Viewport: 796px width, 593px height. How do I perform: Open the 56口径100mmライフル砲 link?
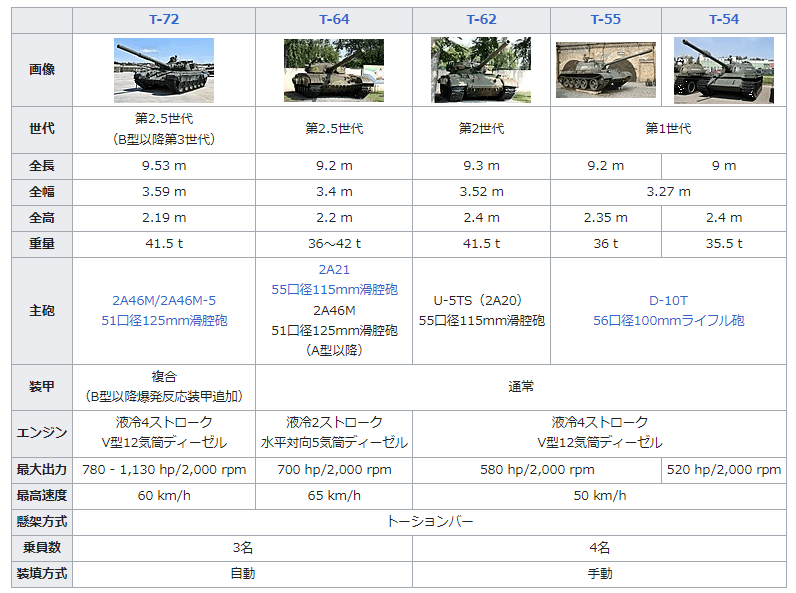pos(667,321)
